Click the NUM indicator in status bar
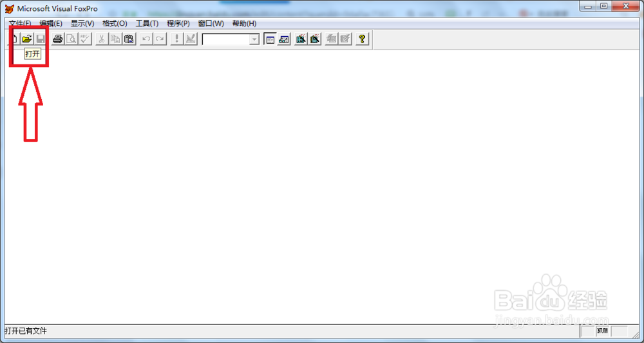 pyautogui.click(x=603, y=331)
